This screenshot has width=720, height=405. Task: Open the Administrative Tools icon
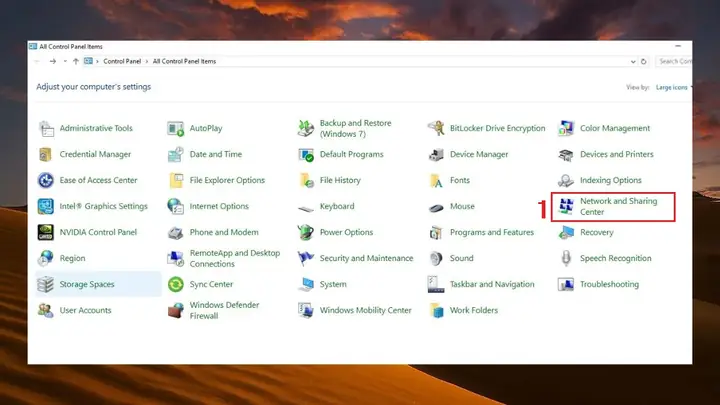click(x=46, y=129)
